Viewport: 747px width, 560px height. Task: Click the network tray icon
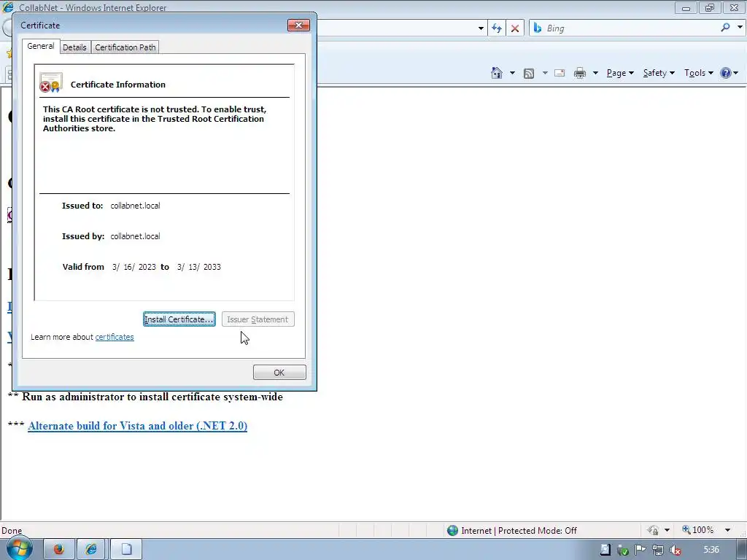(x=658, y=550)
